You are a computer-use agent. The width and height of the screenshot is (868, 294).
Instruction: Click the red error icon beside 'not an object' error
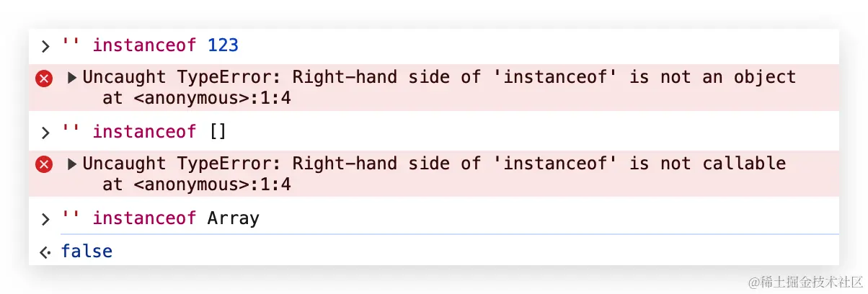[44, 79]
